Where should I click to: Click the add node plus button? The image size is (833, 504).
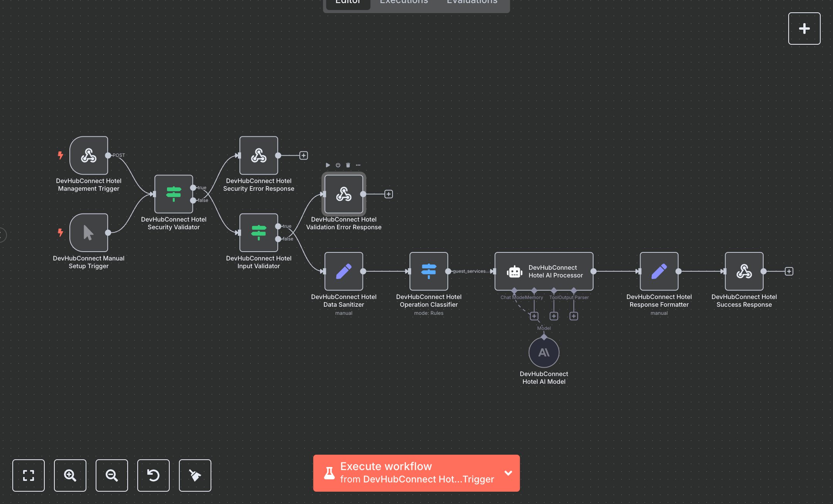click(x=804, y=29)
